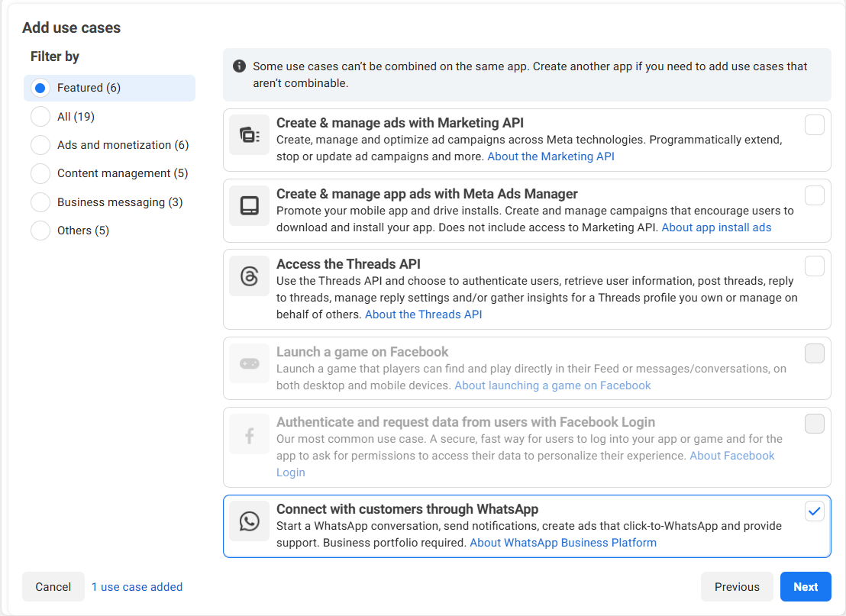Choose the Business messaging filter
The width and height of the screenshot is (846, 616).
(40, 202)
